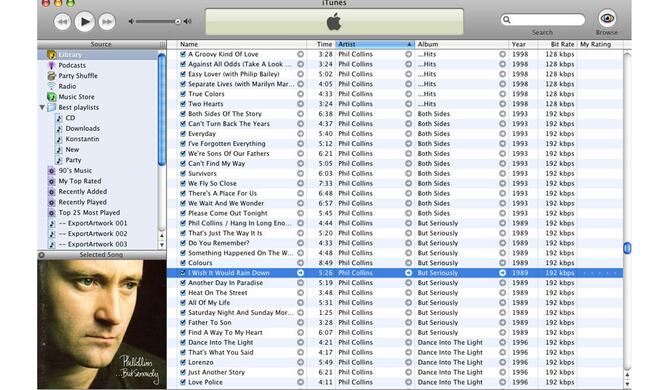Skip ahead with the fast-forward button

[x=107, y=21]
